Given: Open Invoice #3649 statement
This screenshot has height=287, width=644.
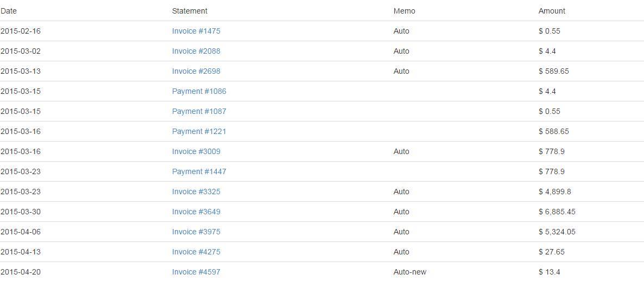Looking at the screenshot, I should click(x=196, y=212).
